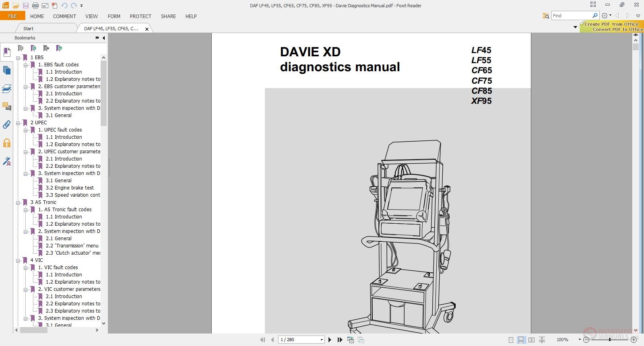
Task: Print the PDF via the printer icon
Action: click(x=35, y=6)
